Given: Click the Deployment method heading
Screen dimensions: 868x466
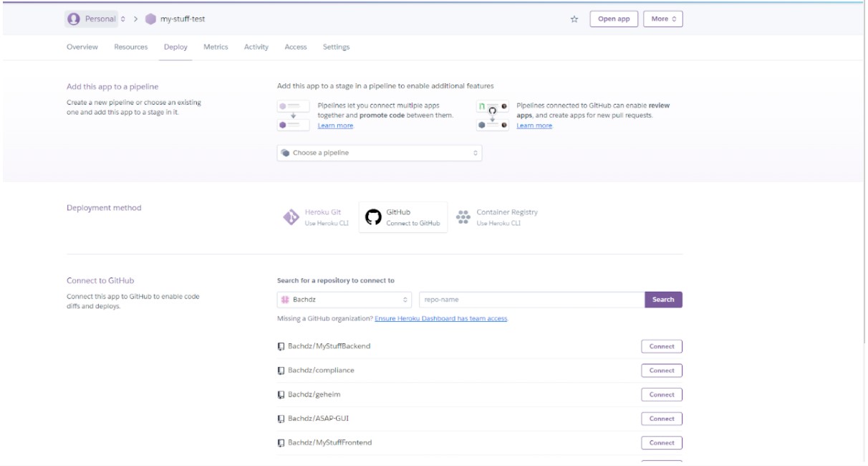Looking at the screenshot, I should [x=104, y=208].
